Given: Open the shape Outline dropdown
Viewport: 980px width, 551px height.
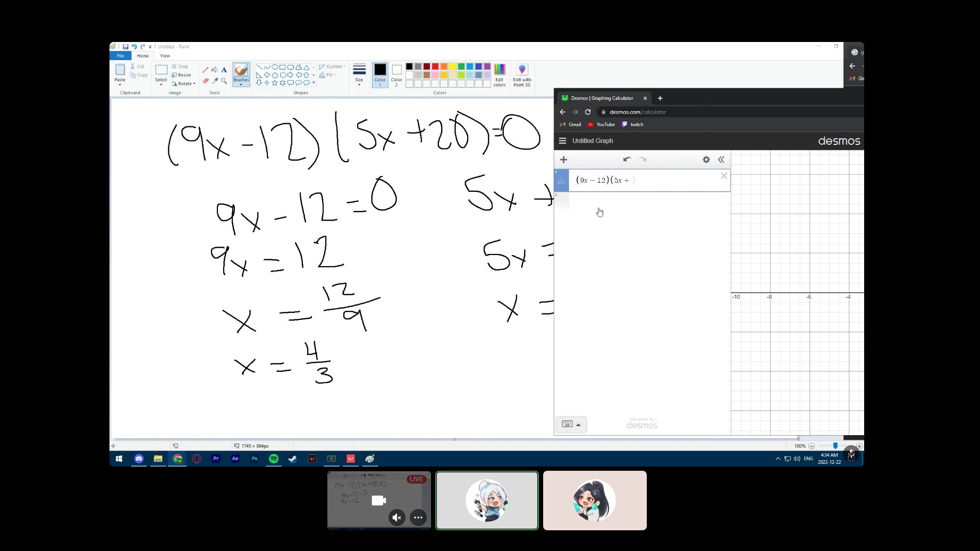Looking at the screenshot, I should point(332,66).
